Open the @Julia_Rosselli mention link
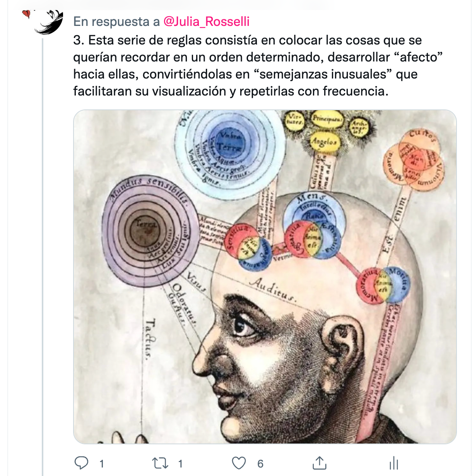This screenshot has width=472, height=476. (x=206, y=21)
